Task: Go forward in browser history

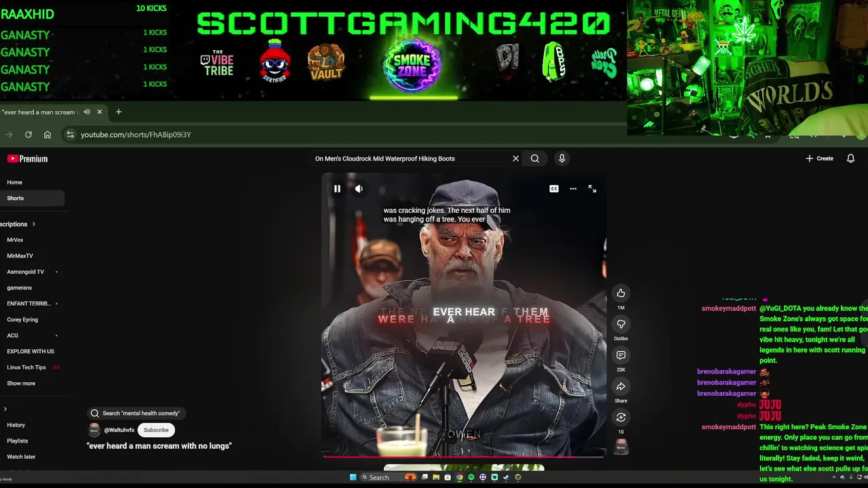Action: point(9,135)
